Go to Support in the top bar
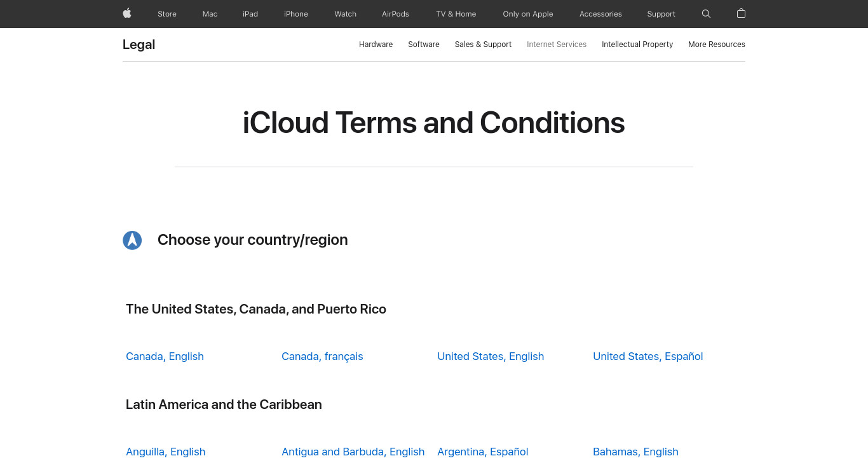 pos(661,14)
